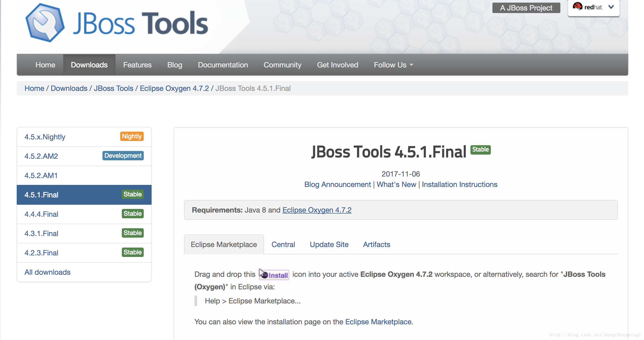Switch to the Artifacts tab
Image resolution: width=644 pixels, height=340 pixels.
click(376, 244)
